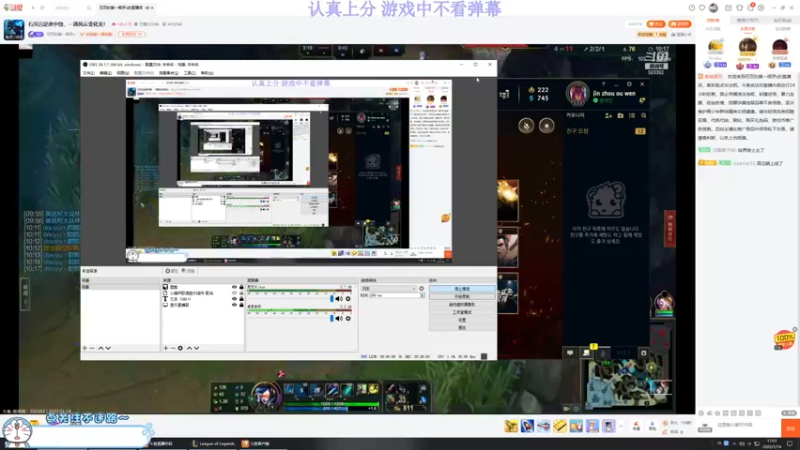Move selected scene up
Image resolution: width=800 pixels, height=450 pixels.
101,348
